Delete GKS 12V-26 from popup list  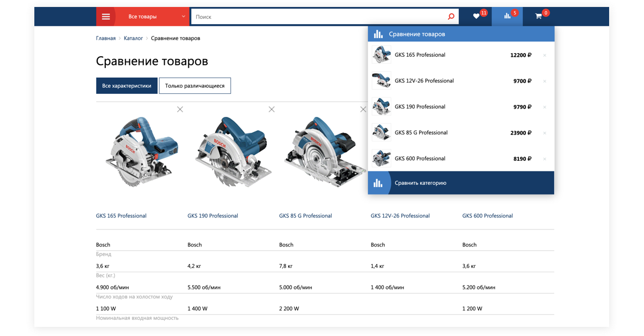click(x=544, y=81)
